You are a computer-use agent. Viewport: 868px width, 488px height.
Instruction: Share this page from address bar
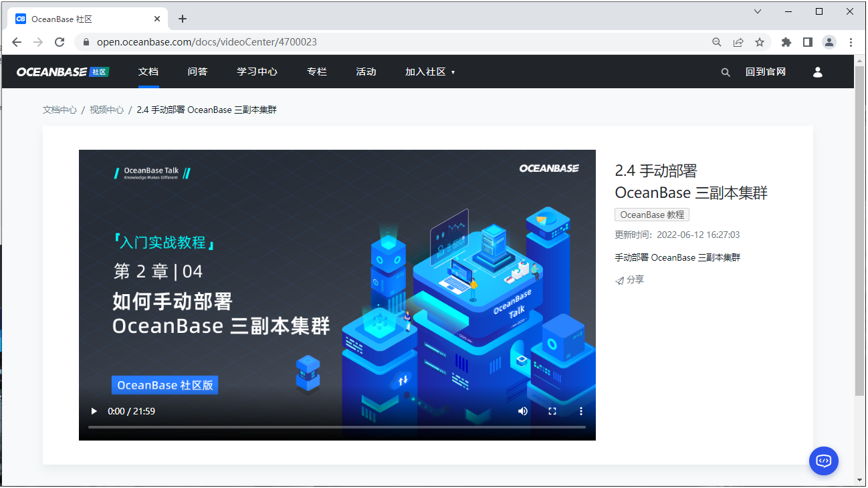(738, 42)
